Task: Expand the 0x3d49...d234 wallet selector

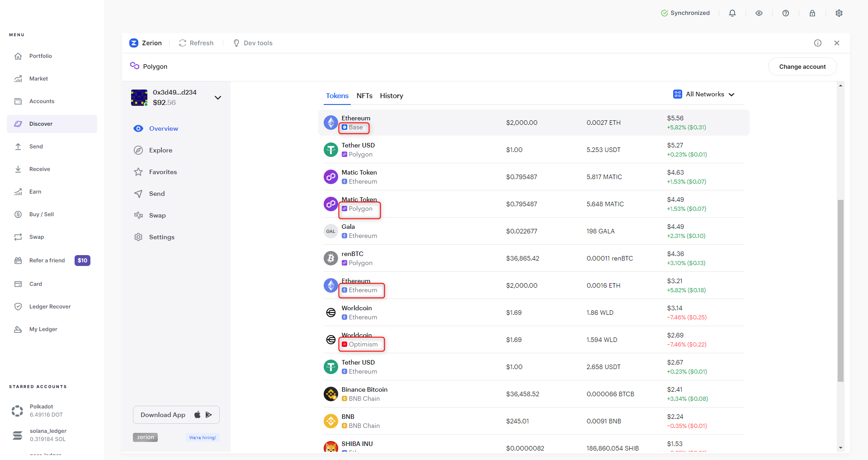Action: click(x=218, y=98)
